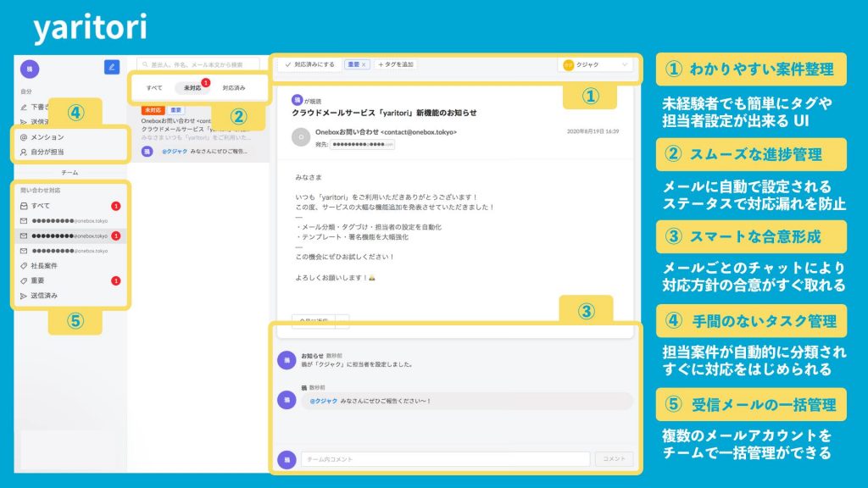Viewport: 868px width, 488px height.
Task: Click sender Oneboxお問い合わせ contact@onebox.tokyo
Action: click(x=386, y=131)
